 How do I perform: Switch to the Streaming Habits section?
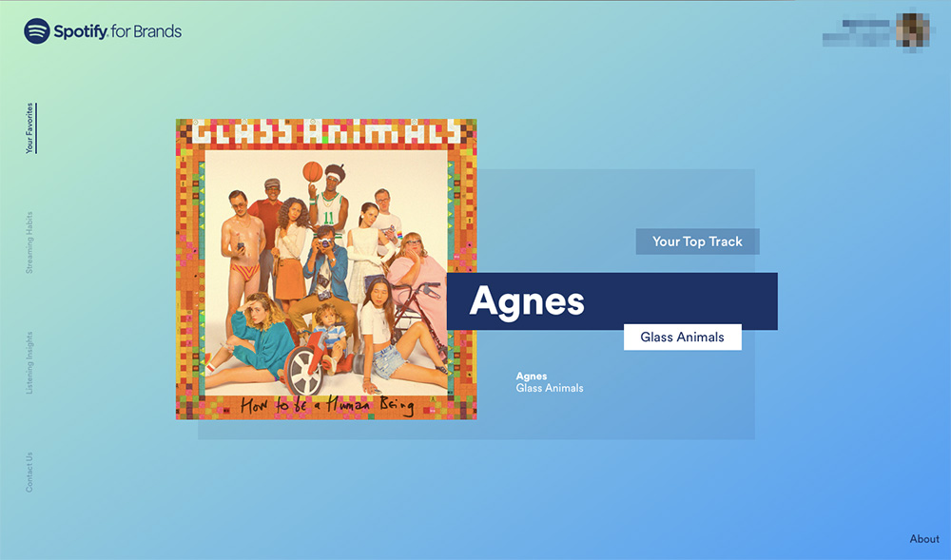tap(29, 242)
